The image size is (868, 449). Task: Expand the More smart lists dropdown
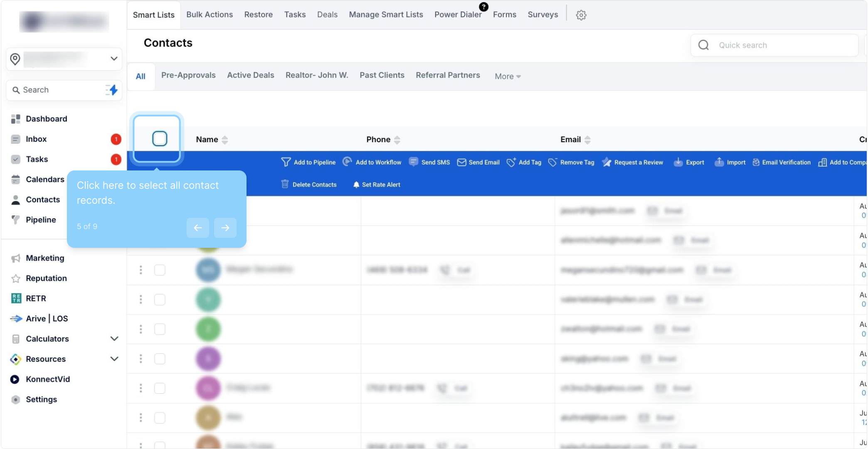(508, 76)
